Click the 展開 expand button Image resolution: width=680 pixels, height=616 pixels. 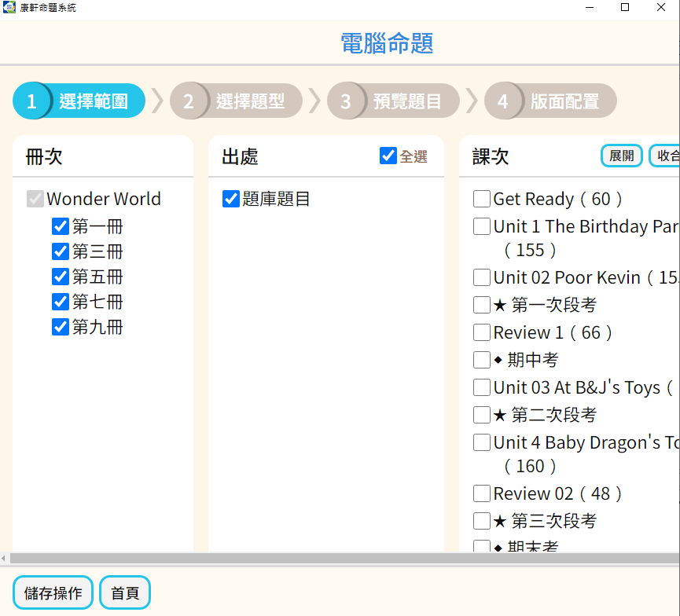pos(622,156)
